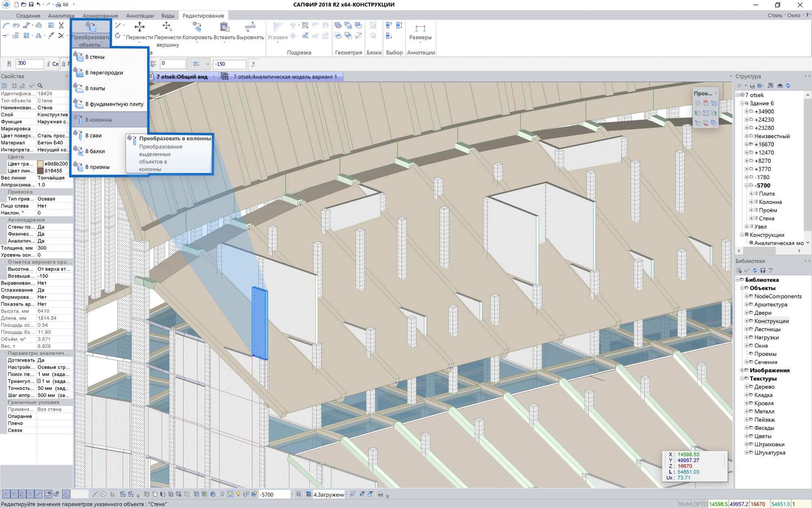Viewport: 812px width, 508px height.
Task: Click the Цвет линии color swatch 816455
Action: click(40, 171)
